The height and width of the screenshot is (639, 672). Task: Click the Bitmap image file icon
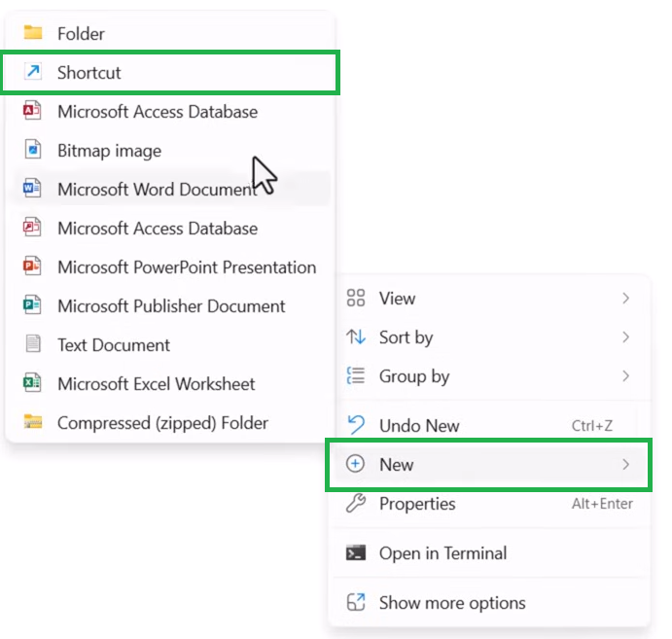coord(33,151)
